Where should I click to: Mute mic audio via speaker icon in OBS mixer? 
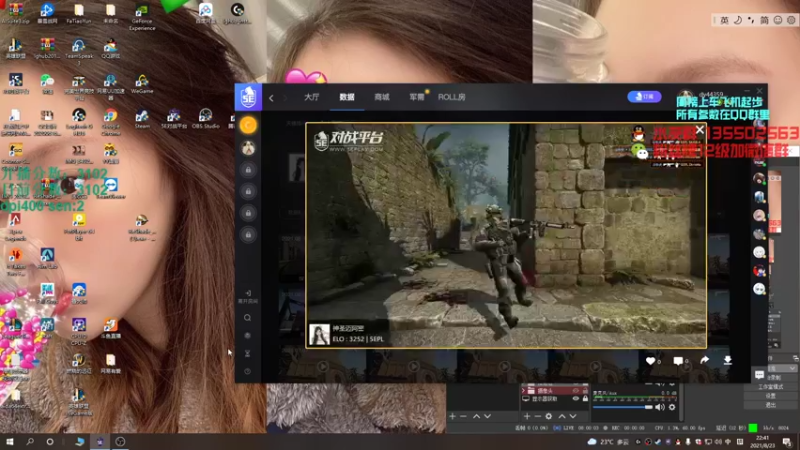pyautogui.click(x=660, y=407)
